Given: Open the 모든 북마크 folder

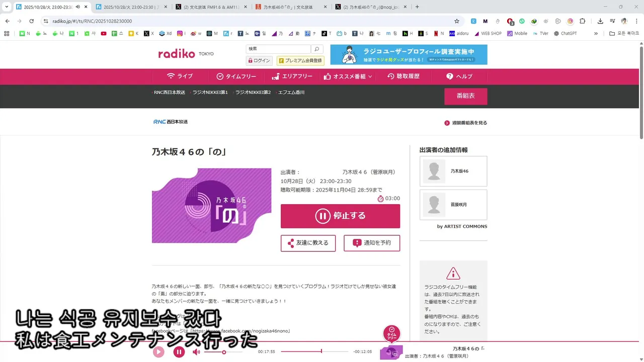Looking at the screenshot, I should 624,34.
